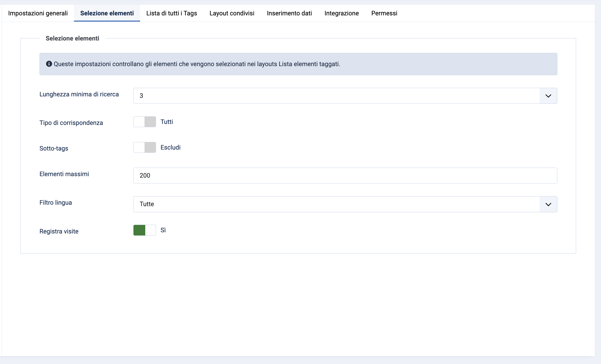
Task: Click the Sotto-tags label
Action: click(x=54, y=148)
